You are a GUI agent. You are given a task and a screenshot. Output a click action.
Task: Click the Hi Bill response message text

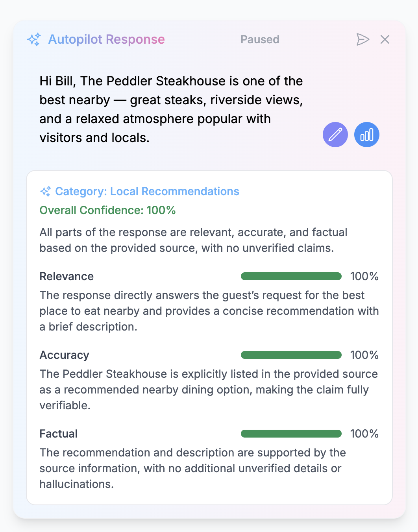(171, 109)
